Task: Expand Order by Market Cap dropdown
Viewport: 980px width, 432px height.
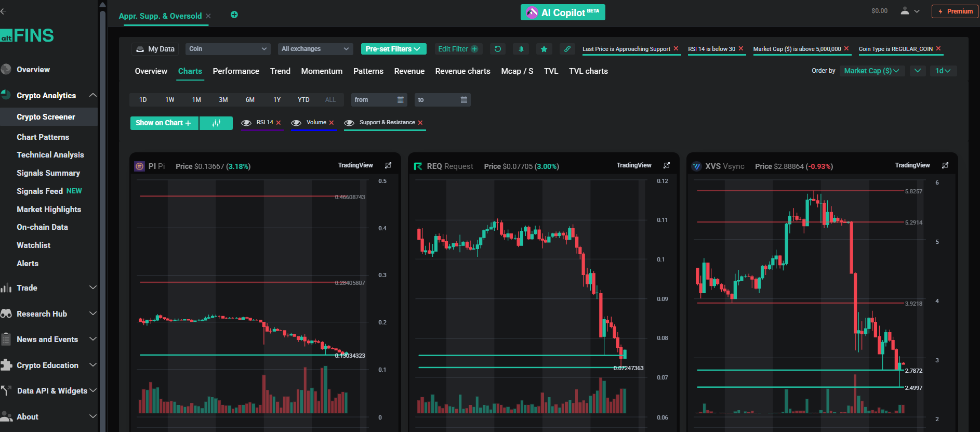Action: 871,71
